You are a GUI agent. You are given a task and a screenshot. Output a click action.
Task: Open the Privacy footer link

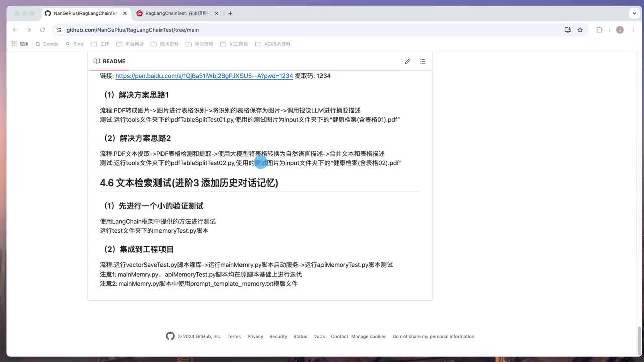(x=255, y=336)
